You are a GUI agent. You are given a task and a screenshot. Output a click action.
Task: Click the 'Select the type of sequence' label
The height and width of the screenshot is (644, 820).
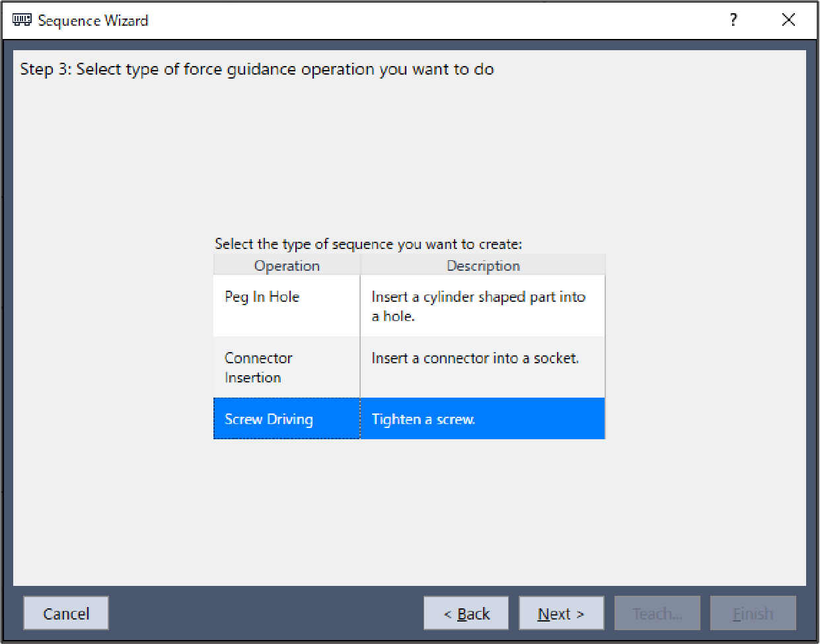368,244
